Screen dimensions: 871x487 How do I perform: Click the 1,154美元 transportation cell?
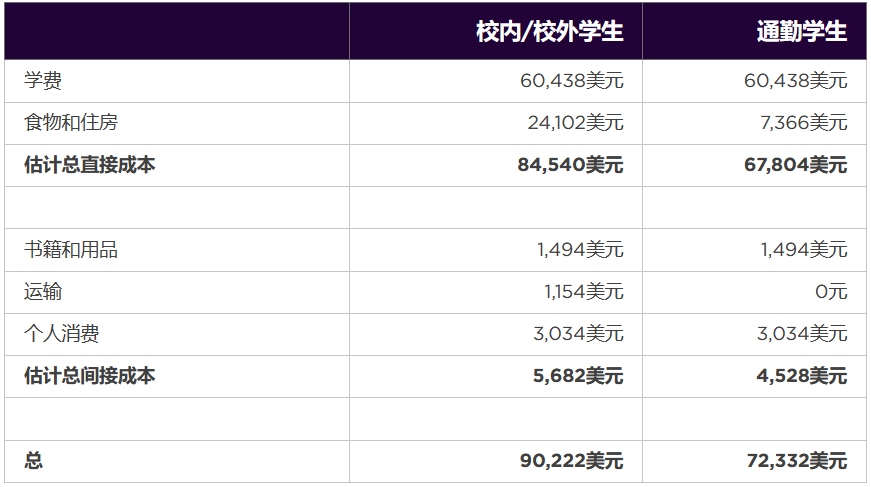click(x=584, y=292)
